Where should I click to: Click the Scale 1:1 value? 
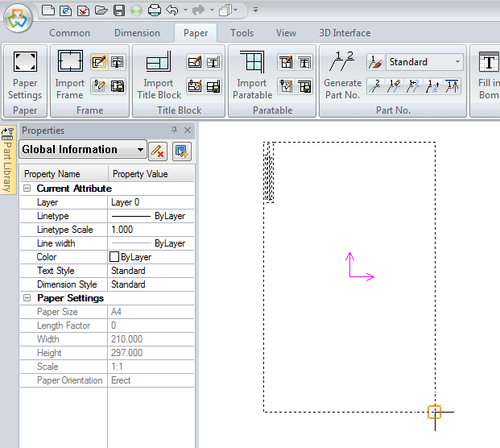[151, 367]
